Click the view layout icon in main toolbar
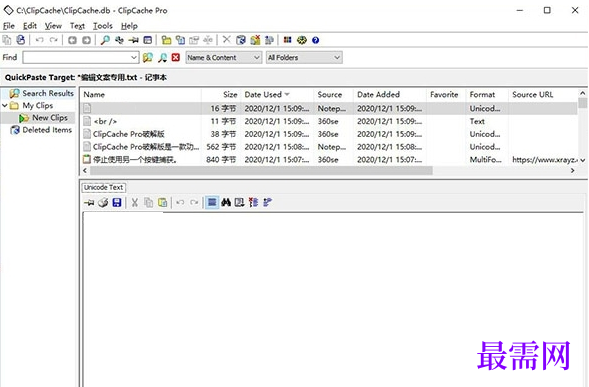 (148, 40)
